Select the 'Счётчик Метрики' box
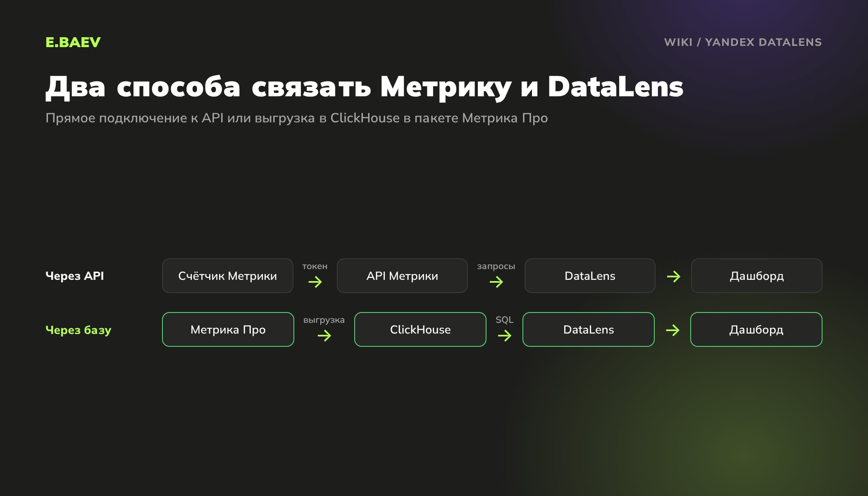Screen dimensions: 868x496 pos(228,276)
